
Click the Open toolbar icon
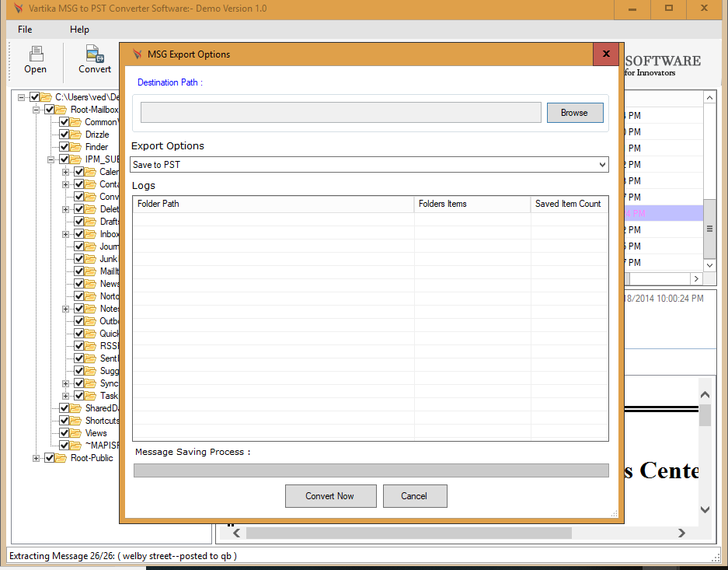[x=36, y=54]
